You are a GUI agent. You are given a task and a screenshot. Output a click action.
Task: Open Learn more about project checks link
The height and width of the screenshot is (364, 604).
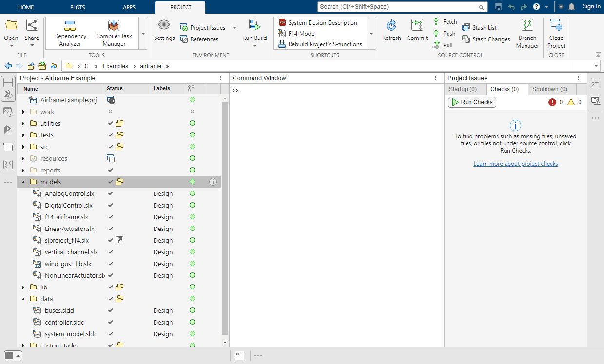coord(516,164)
